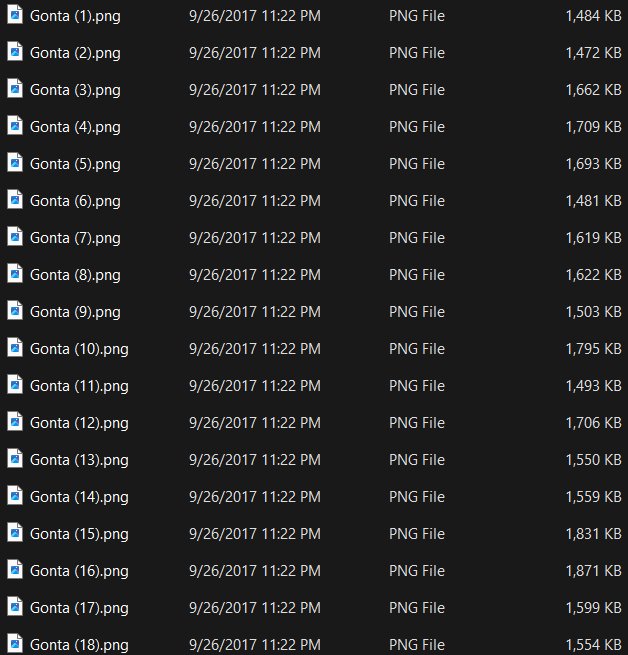The width and height of the screenshot is (628, 655).
Task: Click the PNG icon of Gonta (15).png
Action: click(15, 533)
